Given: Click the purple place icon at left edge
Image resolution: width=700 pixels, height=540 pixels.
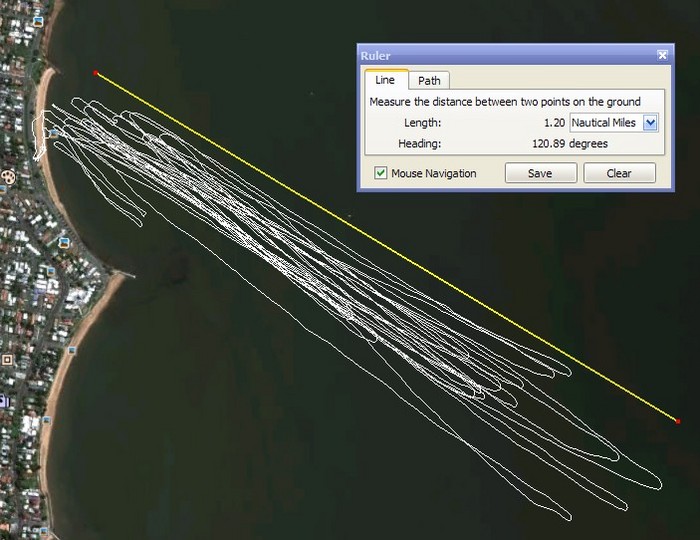Looking at the screenshot, I should [x=3, y=400].
